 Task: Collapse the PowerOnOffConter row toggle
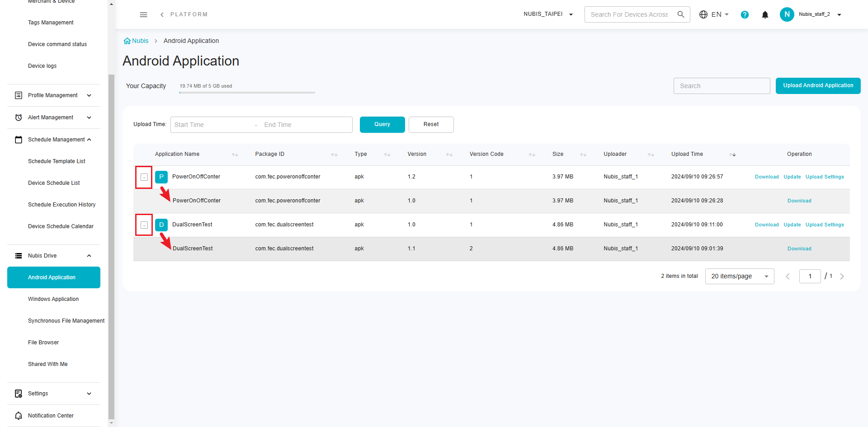point(144,177)
